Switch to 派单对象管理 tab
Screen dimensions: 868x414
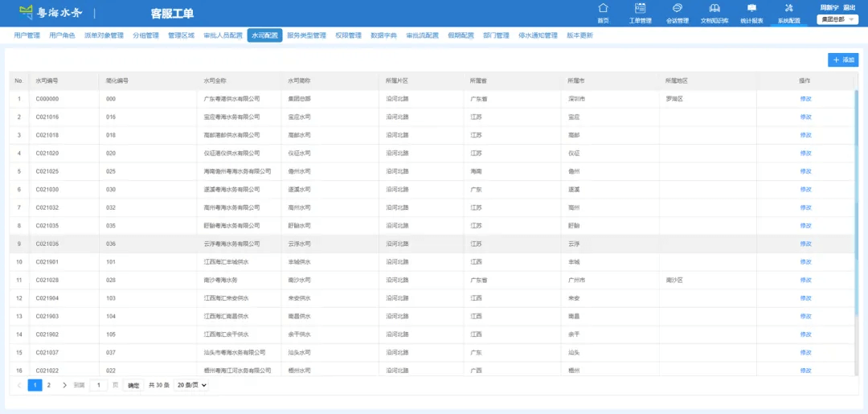[x=104, y=35]
